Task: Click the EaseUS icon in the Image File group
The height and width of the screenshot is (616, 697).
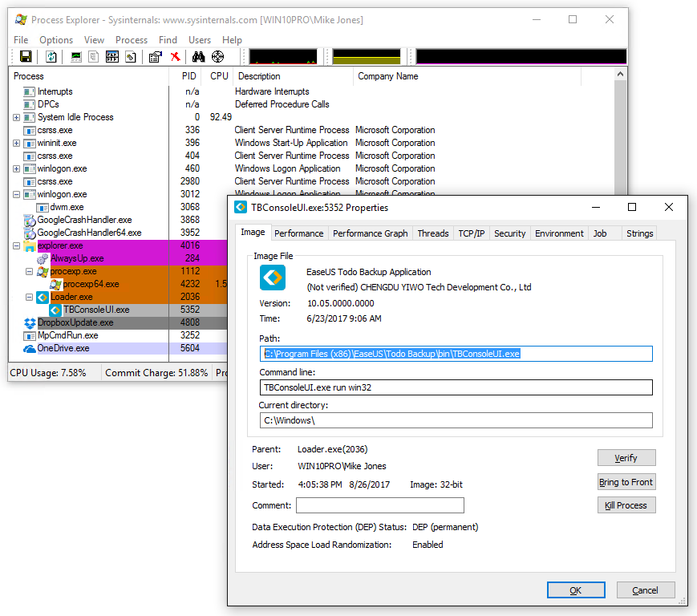Action: point(273,278)
